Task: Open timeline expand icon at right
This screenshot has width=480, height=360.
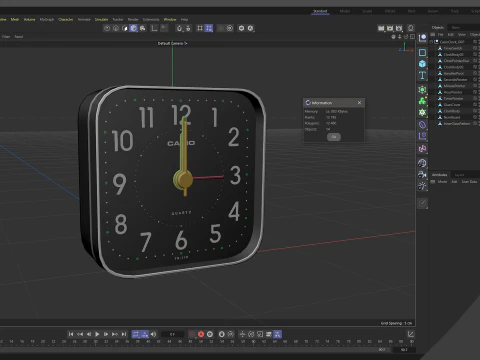Action: pyautogui.click(x=411, y=334)
